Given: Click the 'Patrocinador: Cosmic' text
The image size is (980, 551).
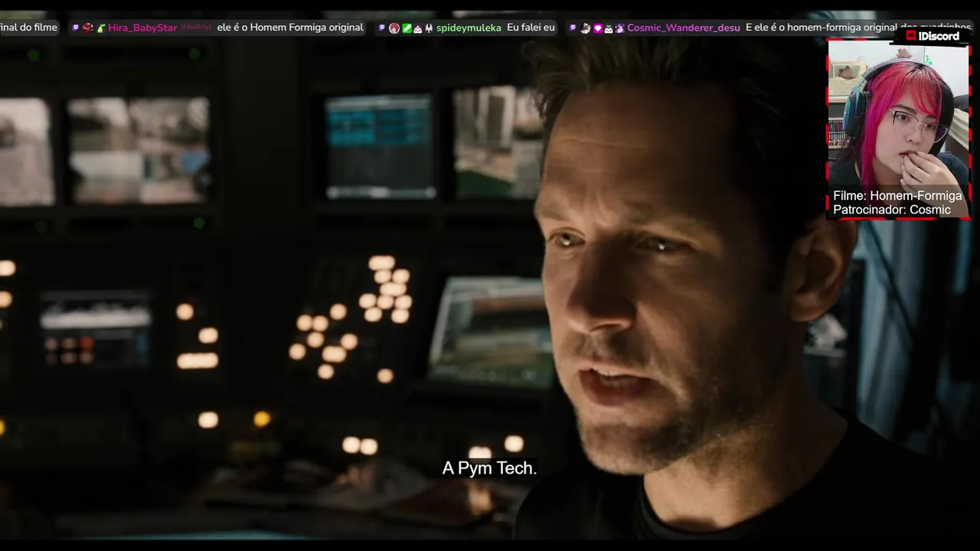Looking at the screenshot, I should (x=892, y=210).
